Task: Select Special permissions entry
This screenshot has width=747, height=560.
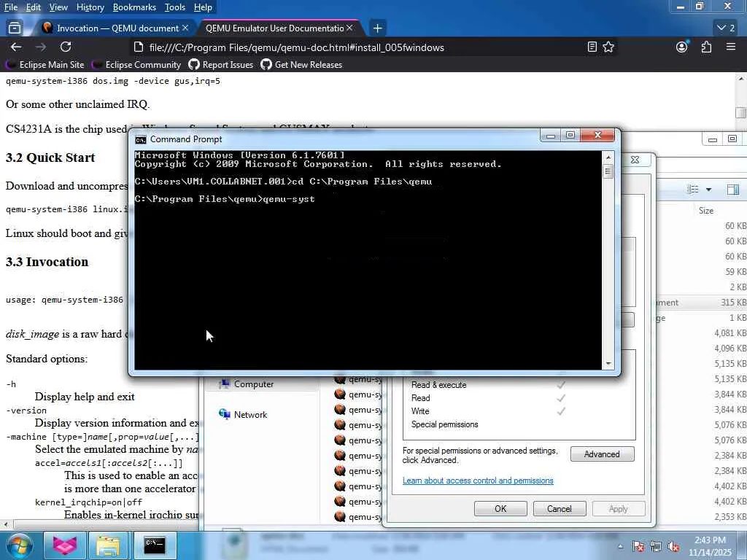Action: [444, 424]
